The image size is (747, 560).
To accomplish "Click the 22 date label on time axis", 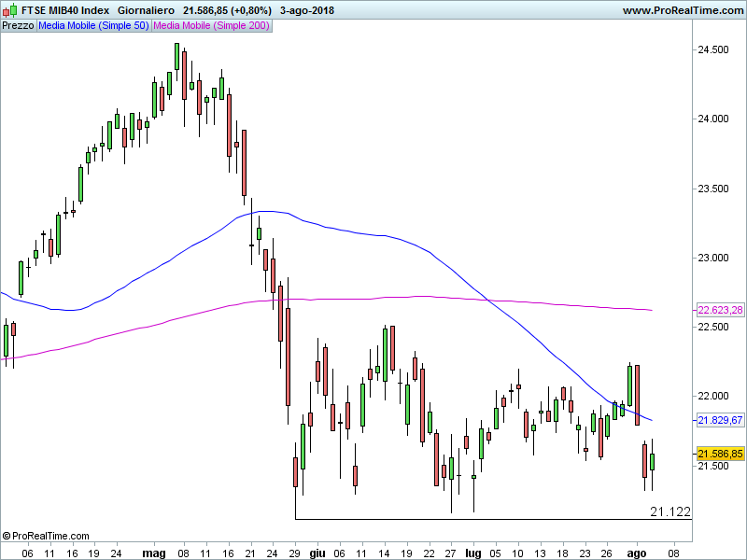I will pyautogui.click(x=429, y=553).
